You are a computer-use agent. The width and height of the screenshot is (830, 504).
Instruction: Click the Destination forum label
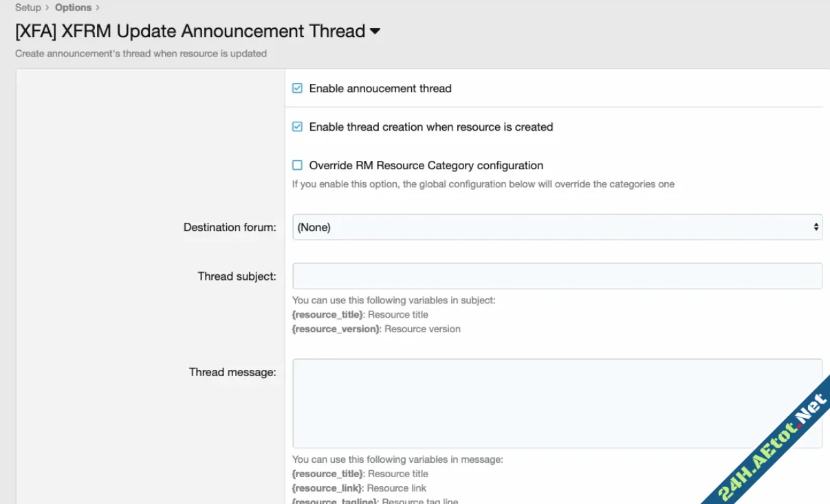pyautogui.click(x=230, y=227)
